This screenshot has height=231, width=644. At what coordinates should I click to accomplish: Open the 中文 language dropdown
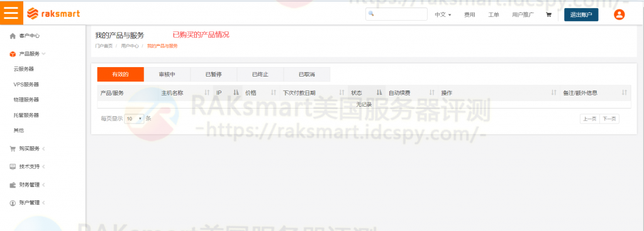[x=443, y=14]
